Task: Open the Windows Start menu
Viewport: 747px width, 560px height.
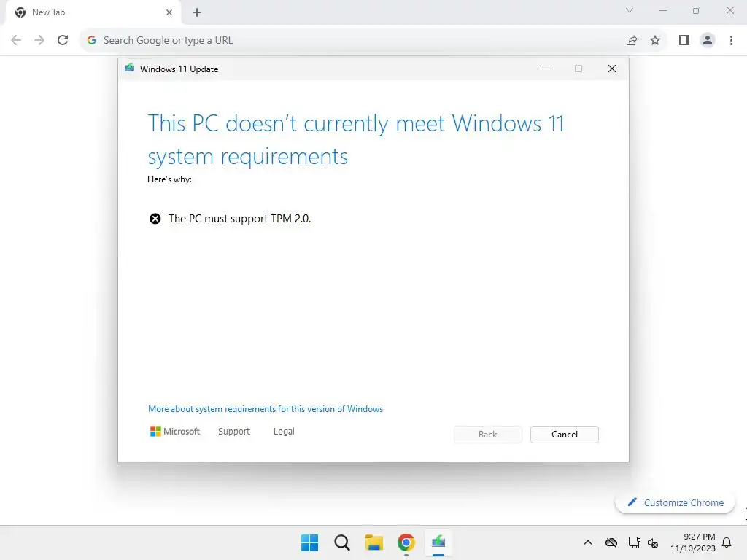Action: click(309, 542)
